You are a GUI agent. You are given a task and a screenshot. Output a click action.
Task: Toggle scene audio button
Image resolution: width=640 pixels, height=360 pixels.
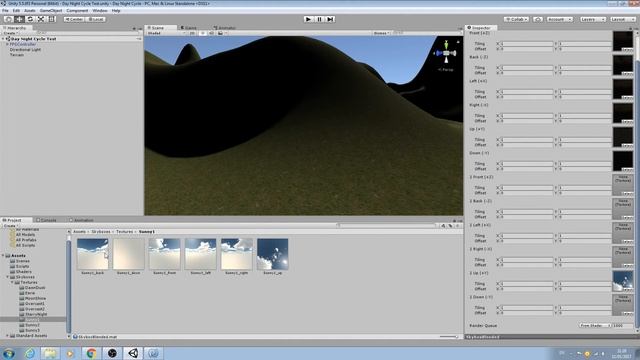click(x=211, y=33)
